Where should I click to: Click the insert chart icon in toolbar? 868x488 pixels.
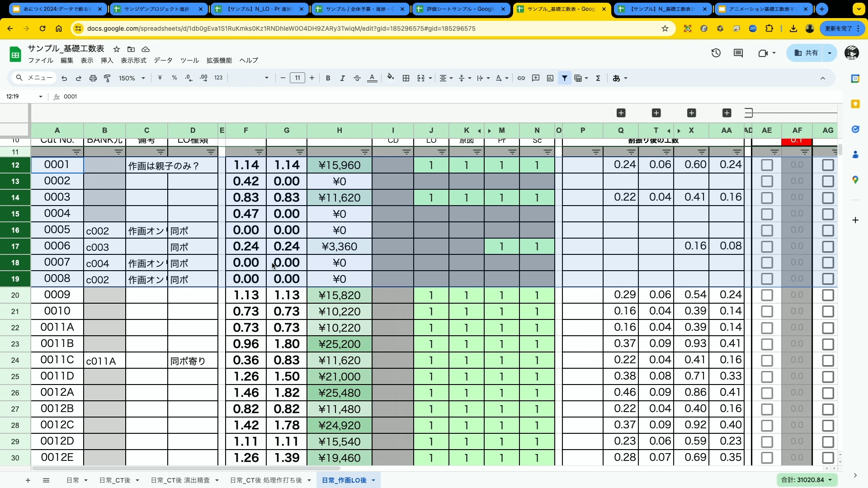coord(550,78)
